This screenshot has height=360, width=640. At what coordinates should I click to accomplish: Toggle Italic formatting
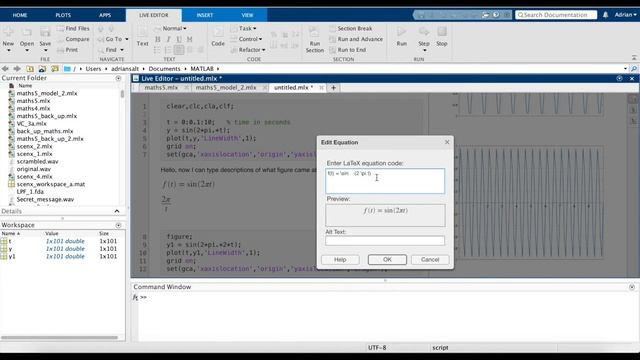click(168, 39)
